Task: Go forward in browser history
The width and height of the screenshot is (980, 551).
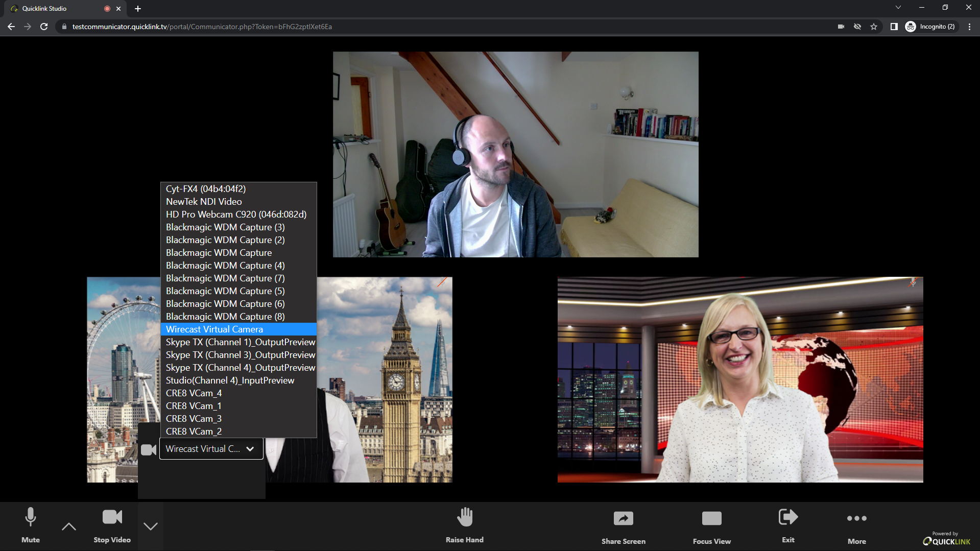Action: [28, 27]
